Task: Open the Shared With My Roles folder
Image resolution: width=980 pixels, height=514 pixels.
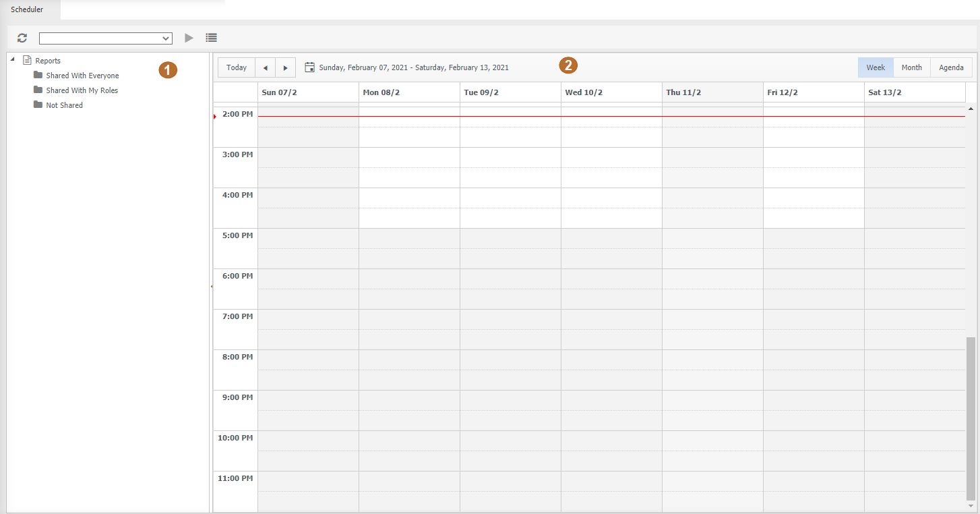Action: (76, 90)
